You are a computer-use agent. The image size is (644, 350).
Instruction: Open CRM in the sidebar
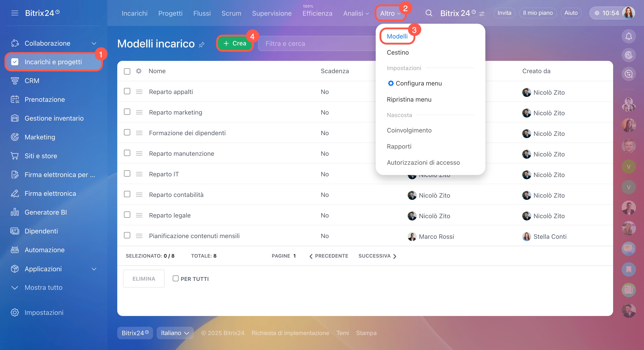[x=32, y=81]
